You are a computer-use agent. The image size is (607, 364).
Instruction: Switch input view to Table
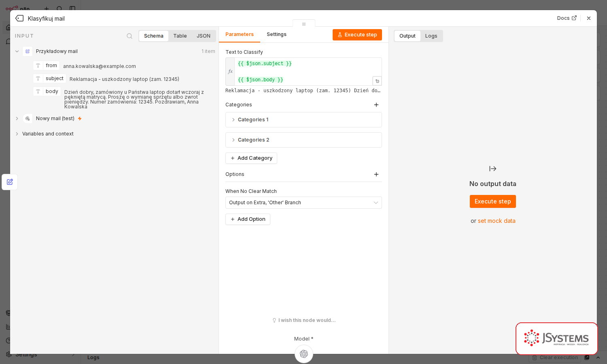coord(180,36)
